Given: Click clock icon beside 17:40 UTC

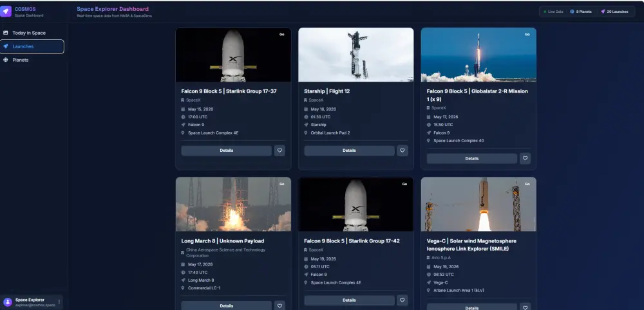Looking at the screenshot, I should tap(183, 272).
